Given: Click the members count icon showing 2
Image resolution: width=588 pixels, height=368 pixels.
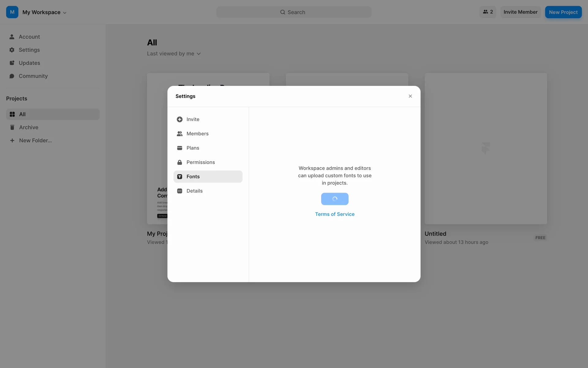Looking at the screenshot, I should point(488,12).
